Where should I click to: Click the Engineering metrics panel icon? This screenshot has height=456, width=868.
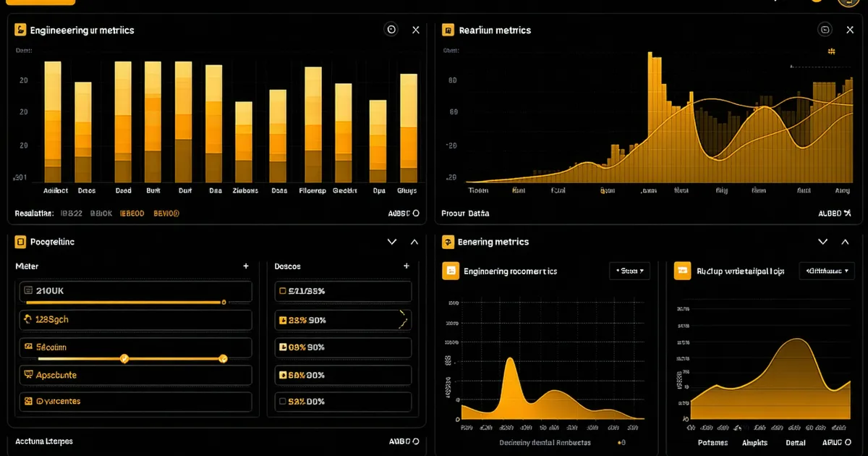click(x=20, y=30)
